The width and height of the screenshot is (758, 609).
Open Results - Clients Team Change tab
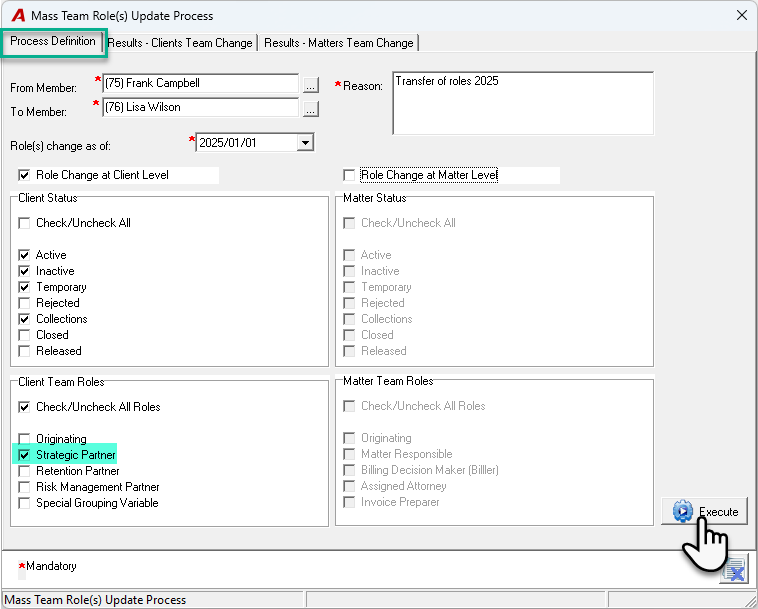180,43
